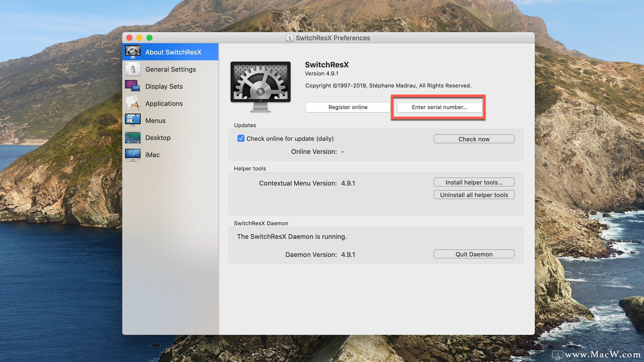This screenshot has height=362, width=644.
Task: Click Quit Daemon to stop the daemon
Action: point(474,254)
